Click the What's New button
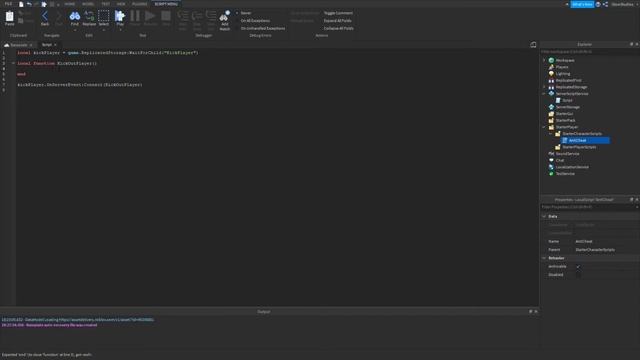Image resolution: width=640 pixels, height=360 pixels. (582, 4)
